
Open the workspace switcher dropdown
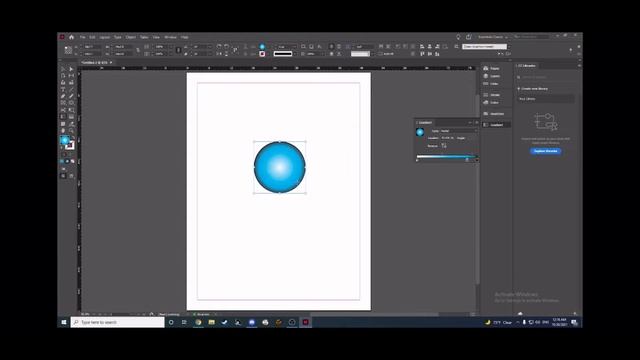[x=493, y=37]
